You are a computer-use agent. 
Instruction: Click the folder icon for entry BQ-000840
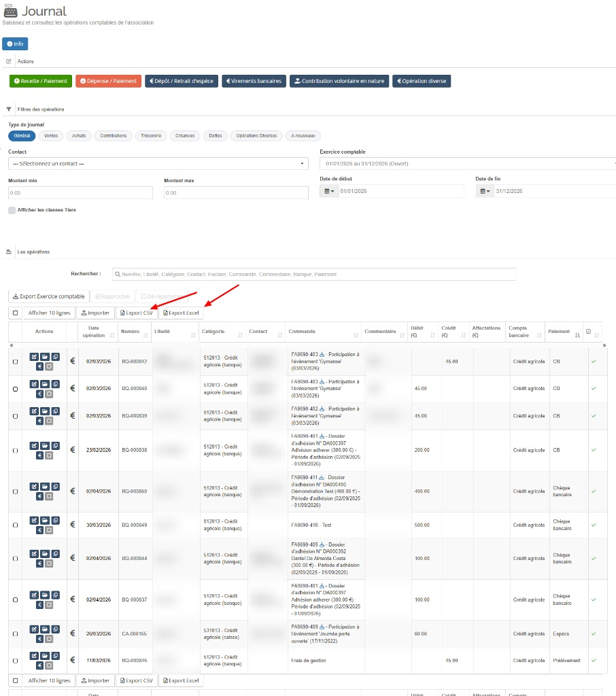point(44,383)
